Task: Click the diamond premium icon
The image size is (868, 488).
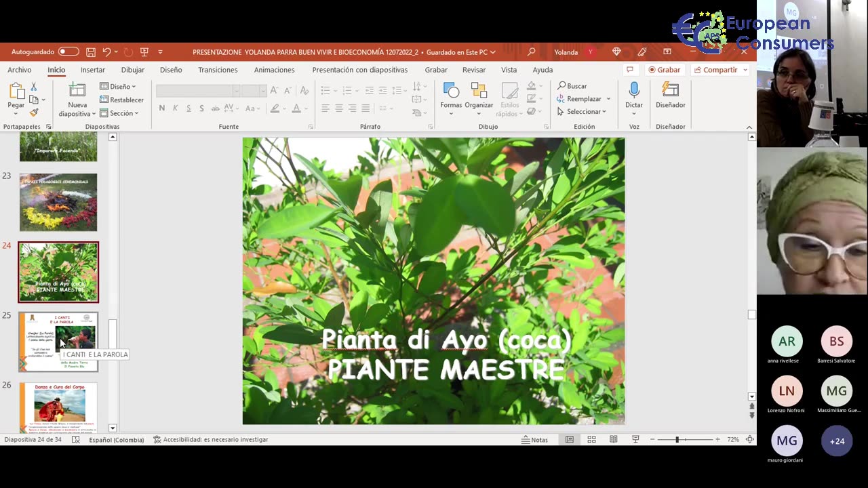Action: click(616, 52)
